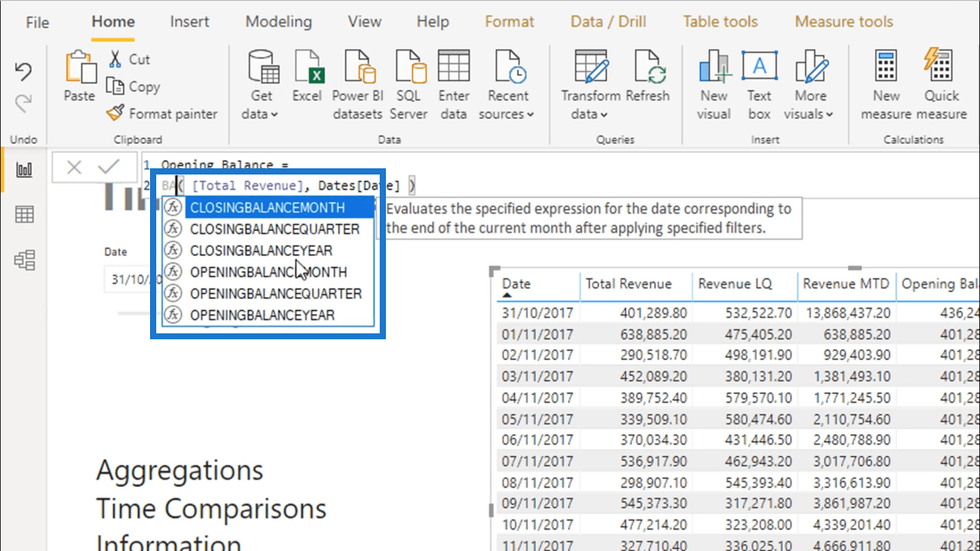Select the 638,885.20 Total Revenue cell
The height and width of the screenshot is (551, 980).
(654, 334)
